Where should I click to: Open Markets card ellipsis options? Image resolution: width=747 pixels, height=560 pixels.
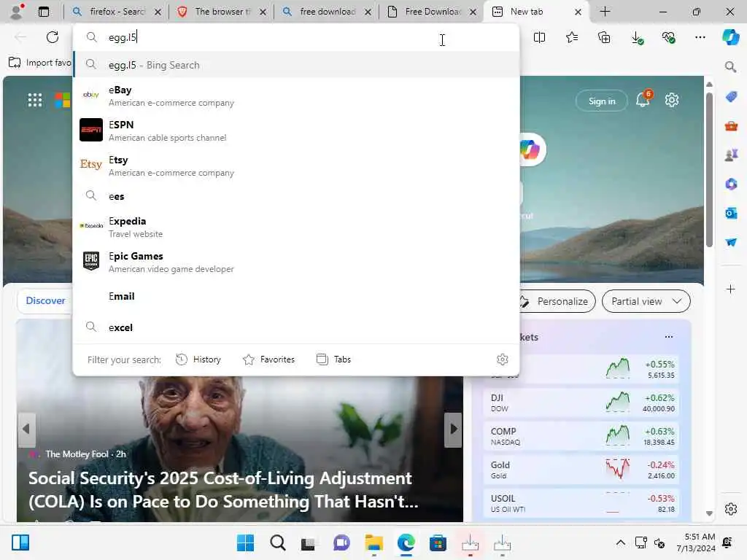pyautogui.click(x=669, y=337)
